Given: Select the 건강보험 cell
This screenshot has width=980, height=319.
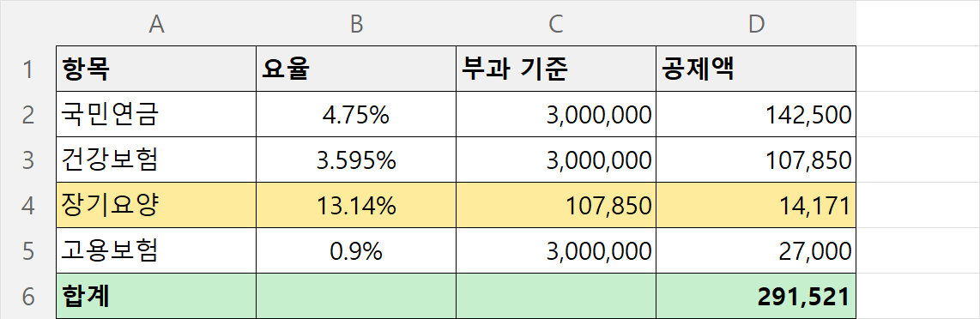Looking at the screenshot, I should tap(156, 159).
